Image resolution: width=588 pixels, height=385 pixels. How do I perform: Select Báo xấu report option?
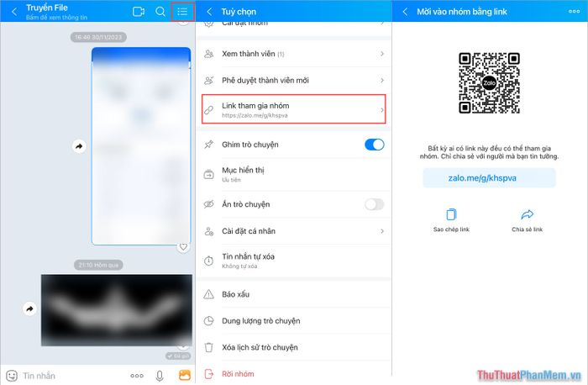click(294, 294)
